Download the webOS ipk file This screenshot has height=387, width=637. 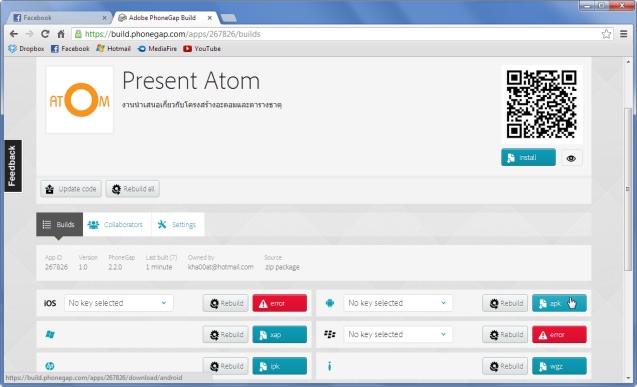(280, 366)
